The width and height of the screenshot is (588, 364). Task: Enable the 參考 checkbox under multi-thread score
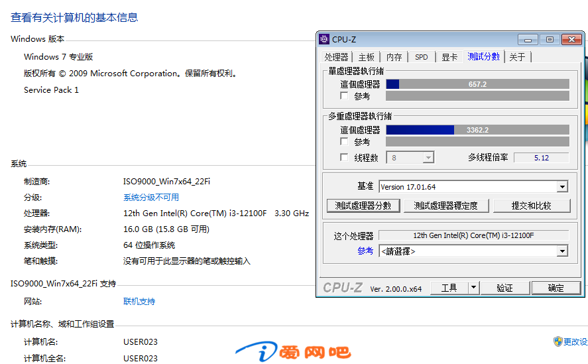click(344, 141)
